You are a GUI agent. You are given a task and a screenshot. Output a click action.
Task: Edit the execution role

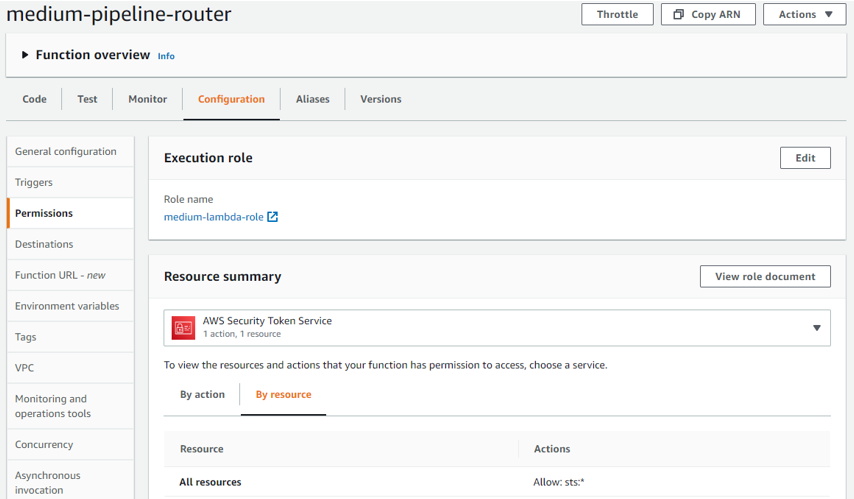point(805,158)
